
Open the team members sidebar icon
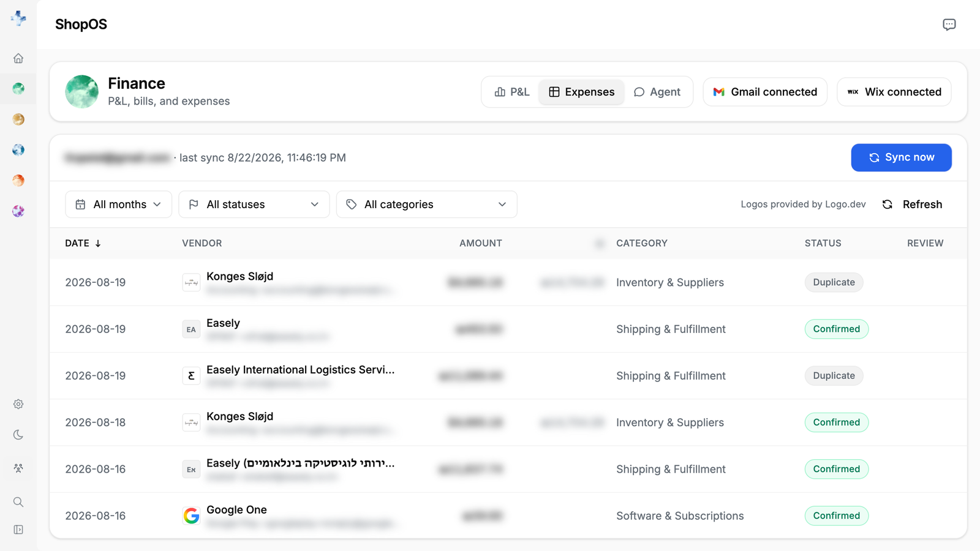(x=18, y=468)
